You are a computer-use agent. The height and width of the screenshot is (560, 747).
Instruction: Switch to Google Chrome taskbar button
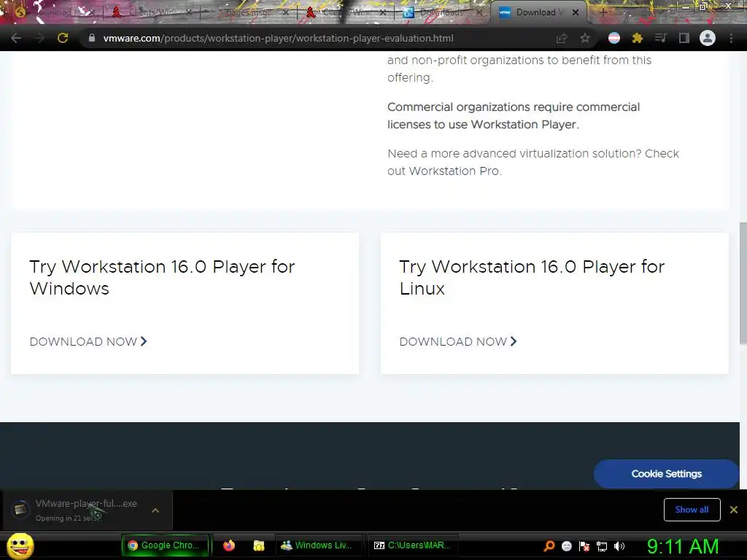tap(166, 545)
